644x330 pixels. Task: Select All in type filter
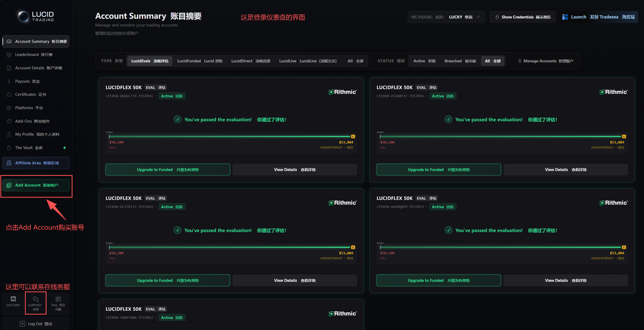point(355,61)
